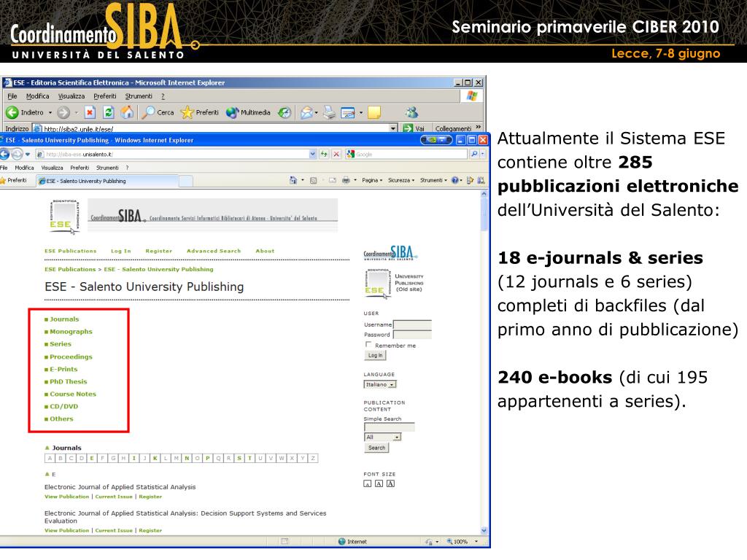Click home icon in front window command bar

click(293, 180)
